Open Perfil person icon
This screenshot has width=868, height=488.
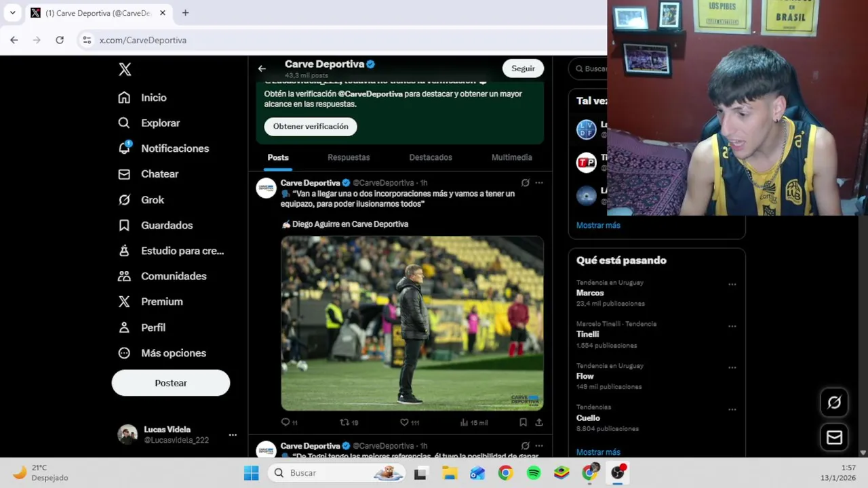(124, 327)
